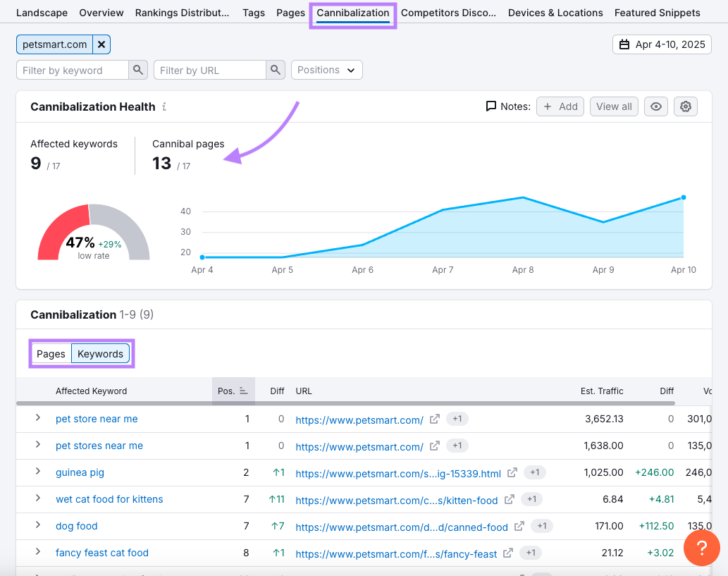Expand the 'wet cat food for kittens' row
Viewport: 728px width, 576px height.
[38, 498]
